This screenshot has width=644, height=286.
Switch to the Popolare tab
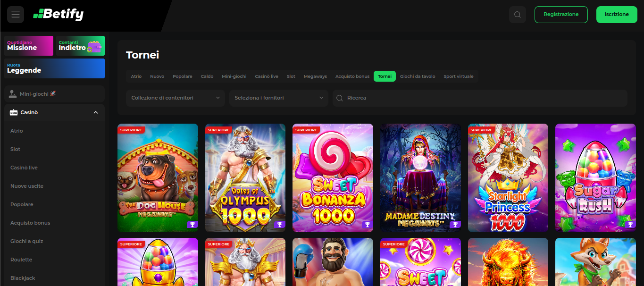183,76
